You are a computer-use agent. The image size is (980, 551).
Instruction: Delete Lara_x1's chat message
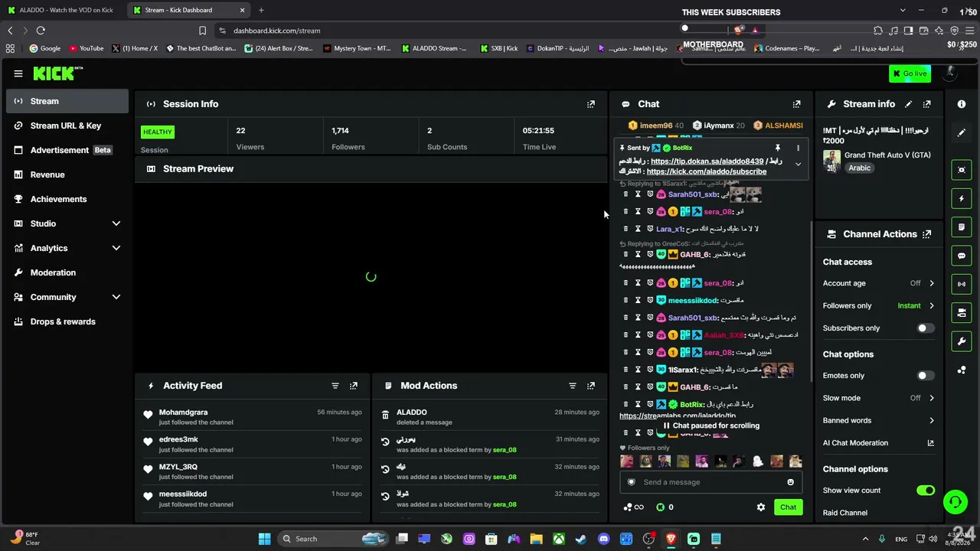[626, 229]
